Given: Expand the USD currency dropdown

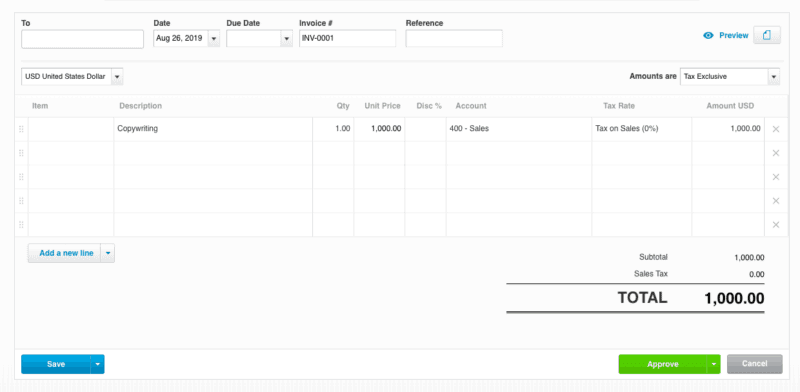Looking at the screenshot, I should (117, 77).
